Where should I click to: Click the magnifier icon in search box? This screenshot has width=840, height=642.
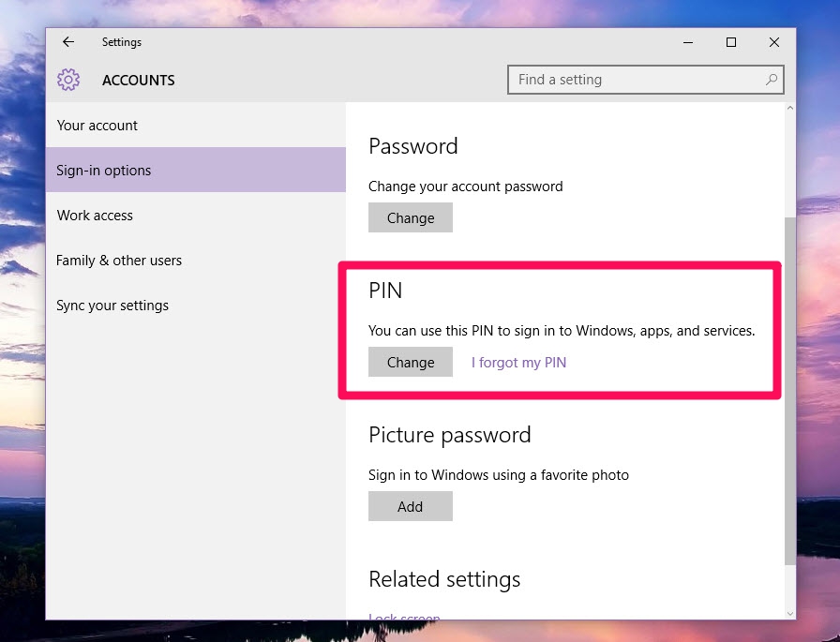tap(772, 80)
